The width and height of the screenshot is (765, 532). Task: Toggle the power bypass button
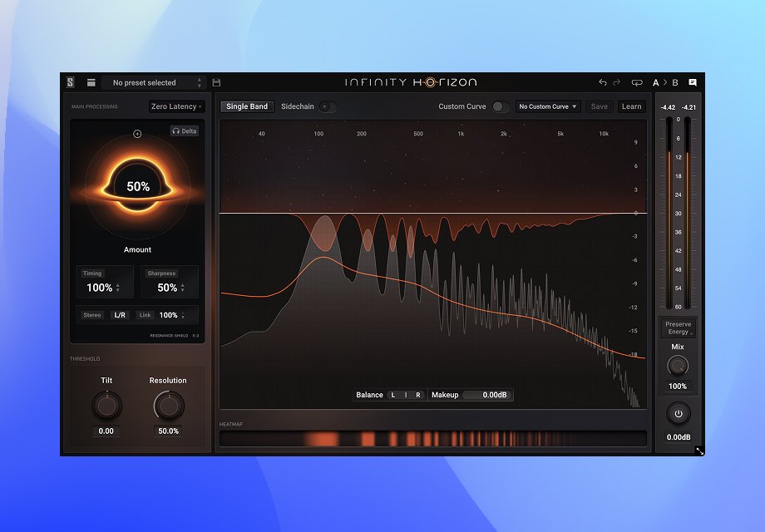click(x=679, y=413)
